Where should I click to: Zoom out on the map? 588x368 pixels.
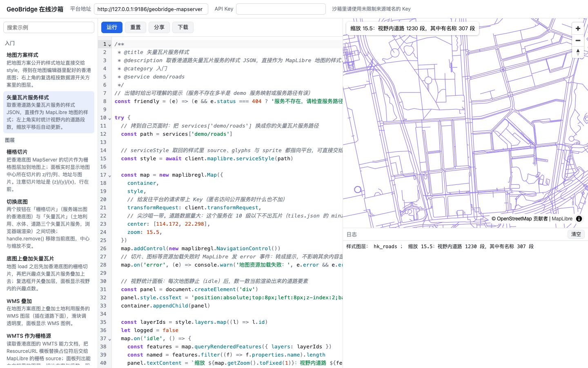click(x=578, y=40)
